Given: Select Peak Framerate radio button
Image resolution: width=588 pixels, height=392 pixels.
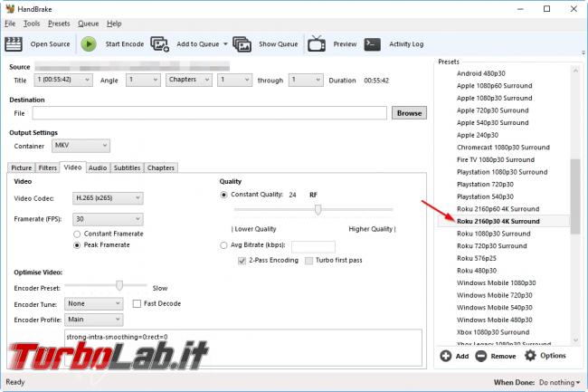Looking at the screenshot, I should (x=77, y=245).
